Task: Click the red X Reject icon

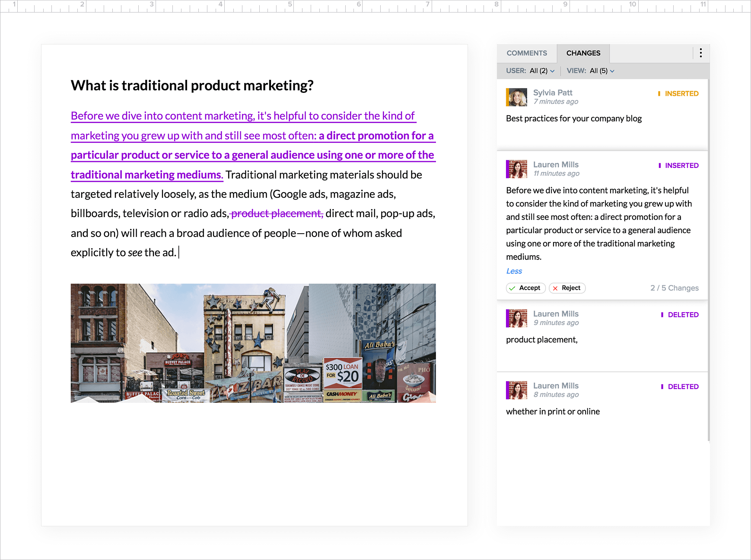Action: pos(555,288)
